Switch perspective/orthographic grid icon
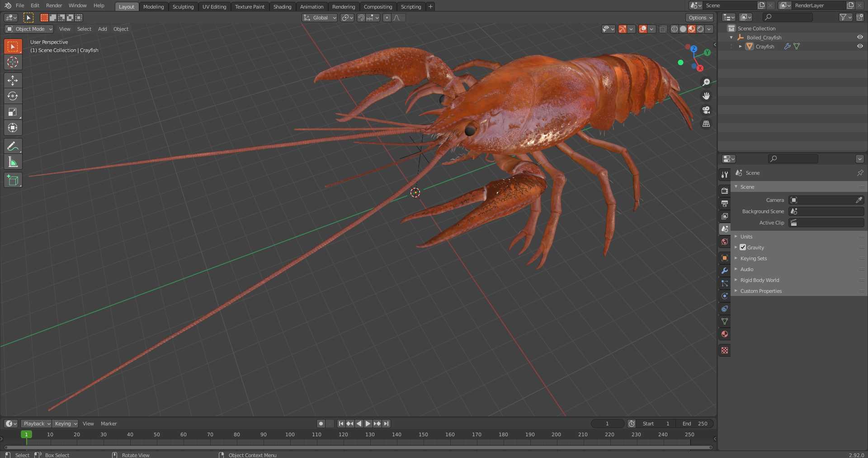 click(x=706, y=124)
